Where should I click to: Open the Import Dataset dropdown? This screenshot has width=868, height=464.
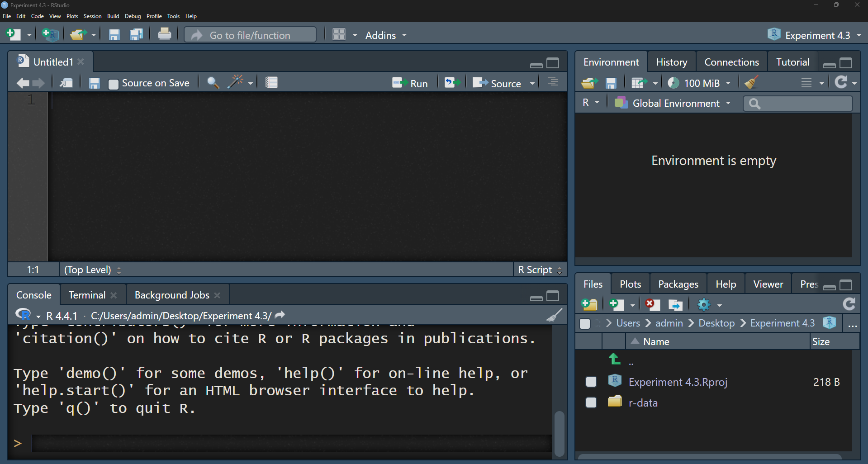pos(644,83)
